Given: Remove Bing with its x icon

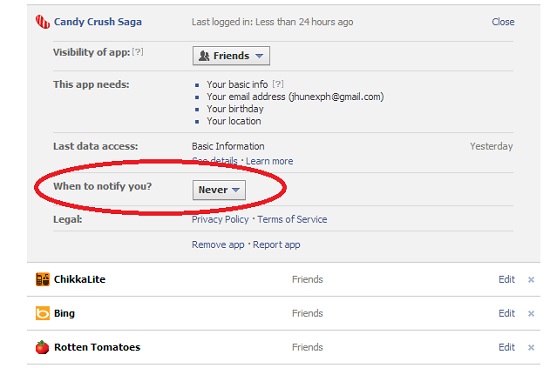Looking at the screenshot, I should (531, 313).
